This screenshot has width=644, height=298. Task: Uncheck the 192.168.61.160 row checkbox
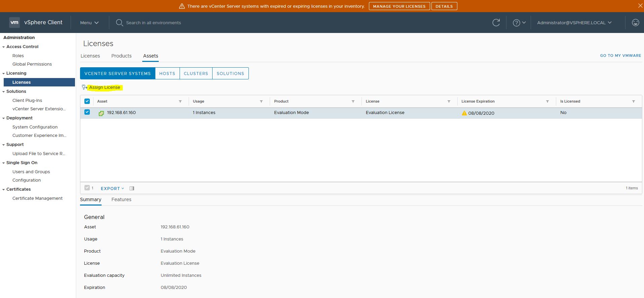87,112
